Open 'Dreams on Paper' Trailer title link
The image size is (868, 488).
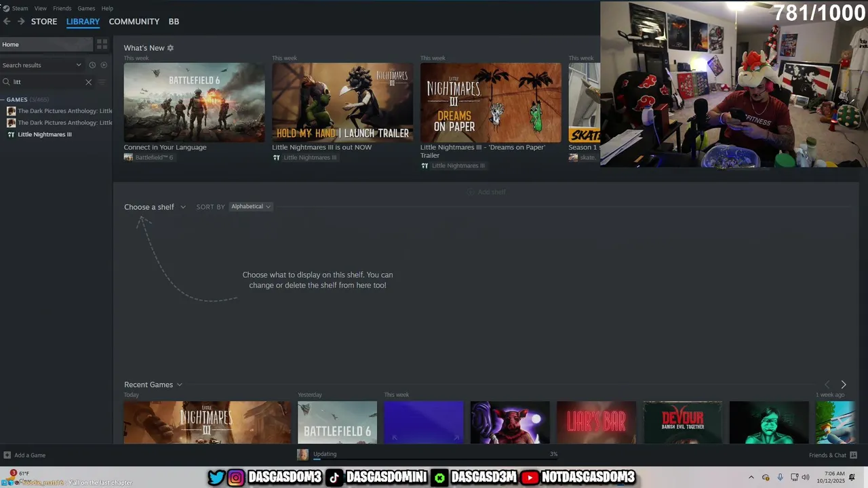(483, 151)
